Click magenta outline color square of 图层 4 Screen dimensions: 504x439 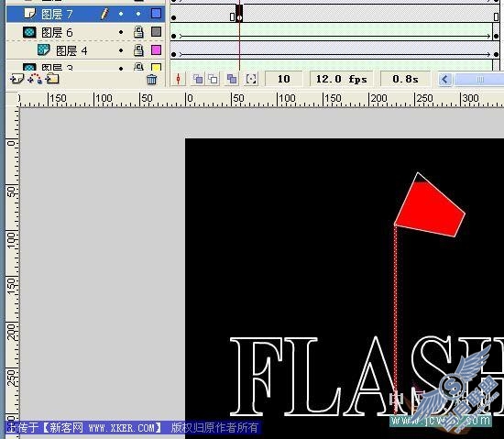click(156, 49)
